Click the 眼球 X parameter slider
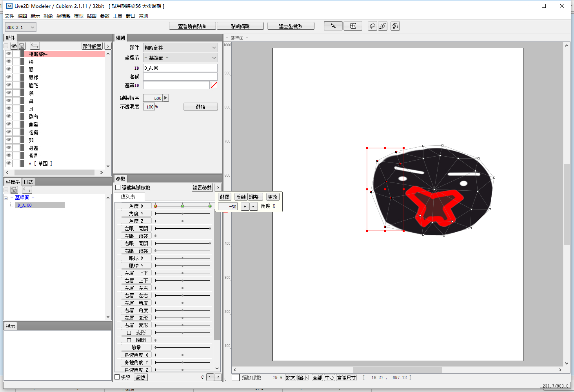Image resolution: width=574 pixels, height=392 pixels. click(x=183, y=258)
